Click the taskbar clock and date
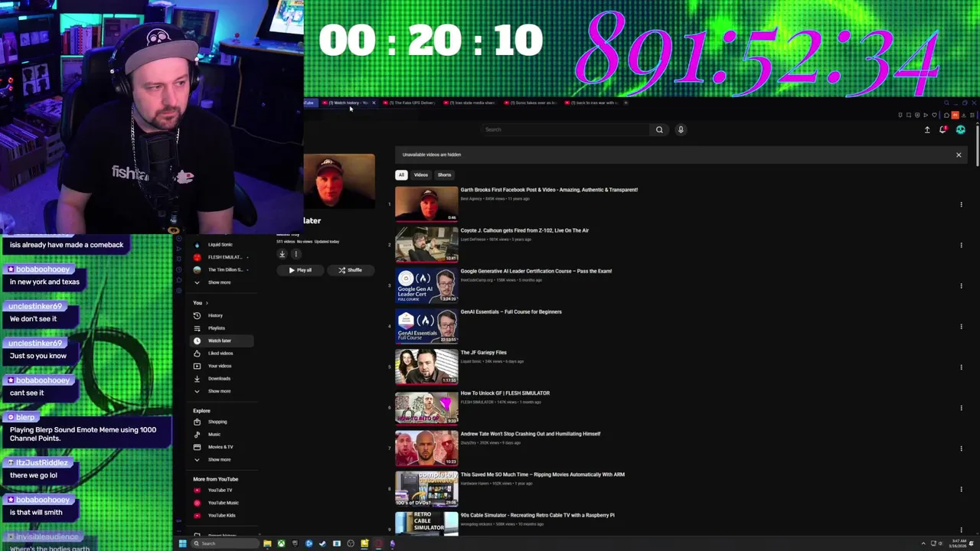 click(958, 543)
